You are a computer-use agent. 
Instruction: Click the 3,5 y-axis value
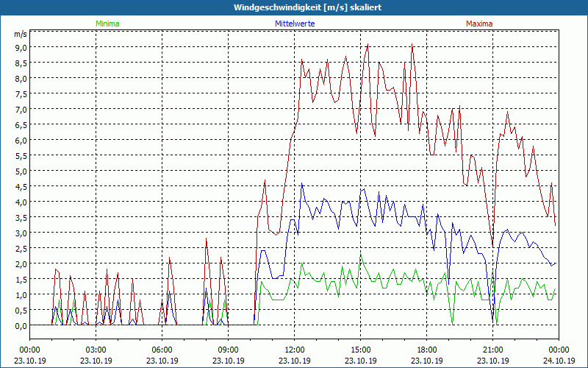point(21,217)
